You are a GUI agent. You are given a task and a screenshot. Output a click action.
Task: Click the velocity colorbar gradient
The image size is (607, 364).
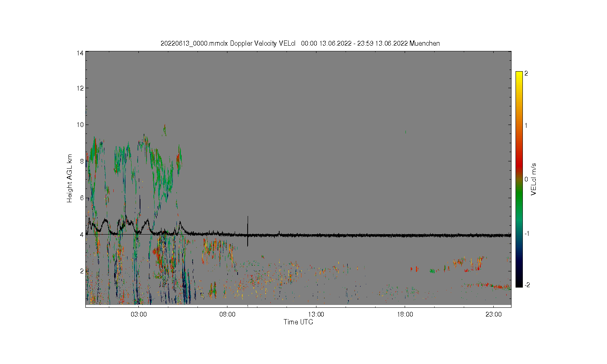click(x=519, y=179)
